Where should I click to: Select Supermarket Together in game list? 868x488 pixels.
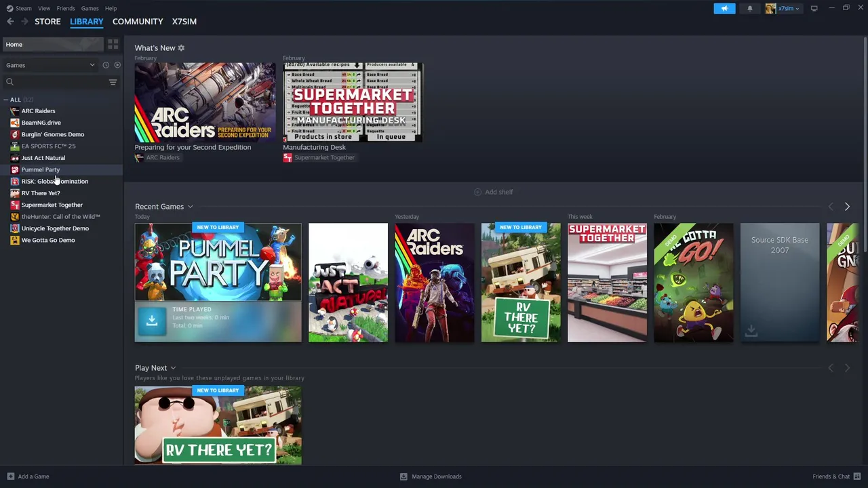tap(52, 205)
